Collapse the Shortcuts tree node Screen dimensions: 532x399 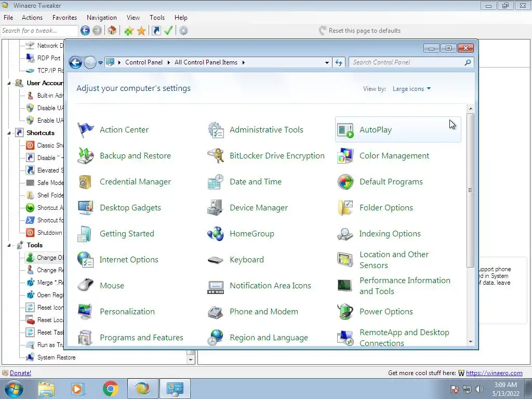click(x=9, y=133)
